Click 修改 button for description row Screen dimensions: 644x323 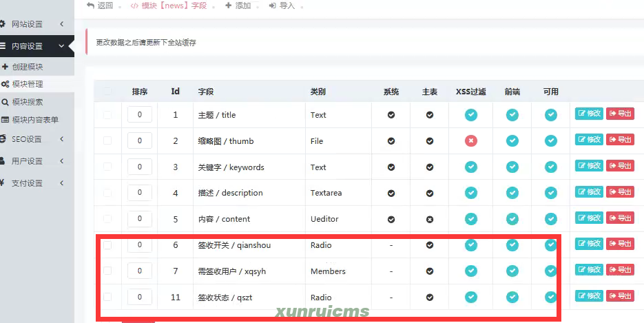[589, 191]
